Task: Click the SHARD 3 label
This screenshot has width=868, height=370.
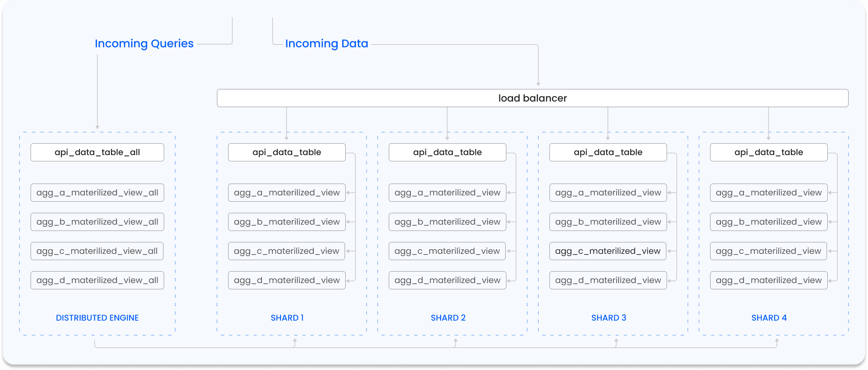Action: coord(609,318)
